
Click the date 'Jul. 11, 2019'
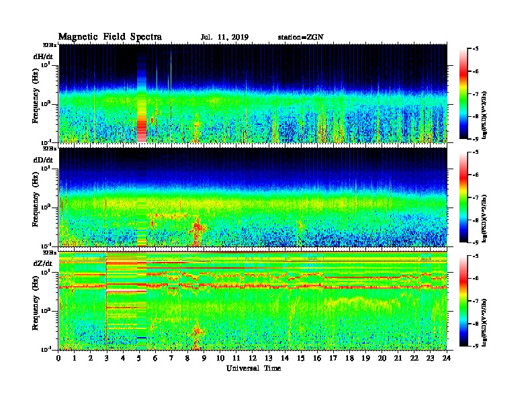pos(224,38)
